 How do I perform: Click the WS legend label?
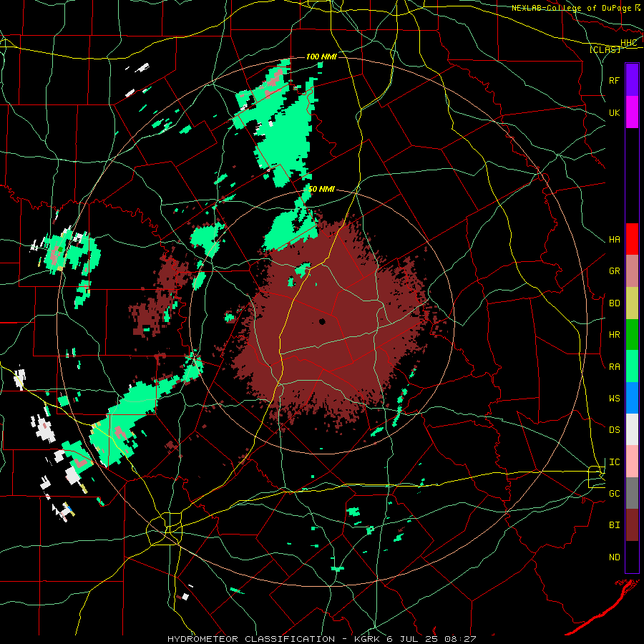(x=615, y=399)
